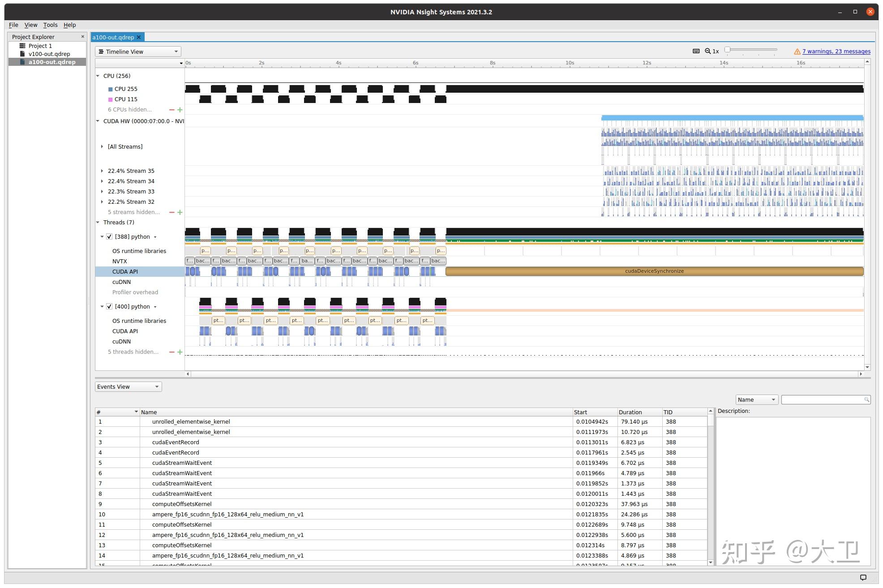The image size is (883, 588).
Task: Click the keyboard shortcuts icon near zoom
Action: (x=696, y=51)
